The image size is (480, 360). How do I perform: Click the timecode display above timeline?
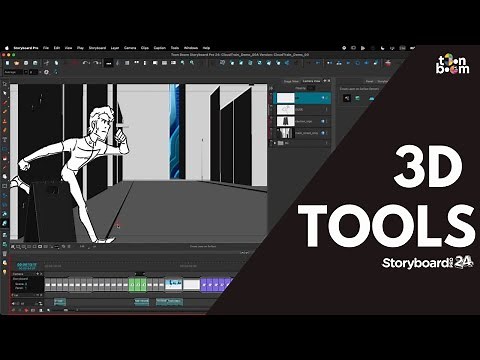click(x=27, y=266)
